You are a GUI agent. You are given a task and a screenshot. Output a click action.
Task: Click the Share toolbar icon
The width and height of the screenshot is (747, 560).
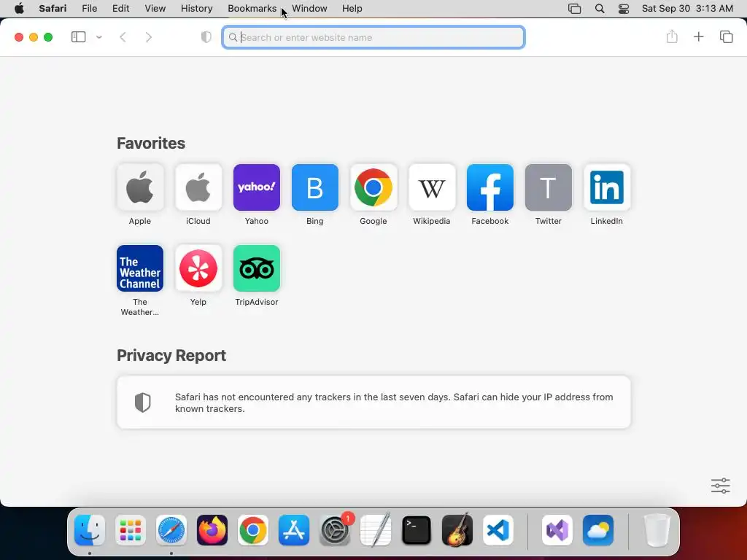pyautogui.click(x=672, y=36)
